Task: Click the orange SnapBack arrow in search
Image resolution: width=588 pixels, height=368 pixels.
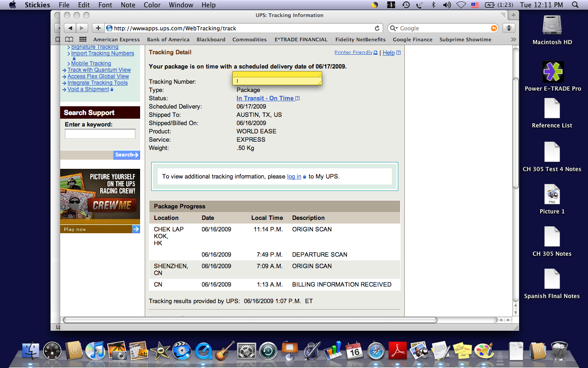Action: 494,28
